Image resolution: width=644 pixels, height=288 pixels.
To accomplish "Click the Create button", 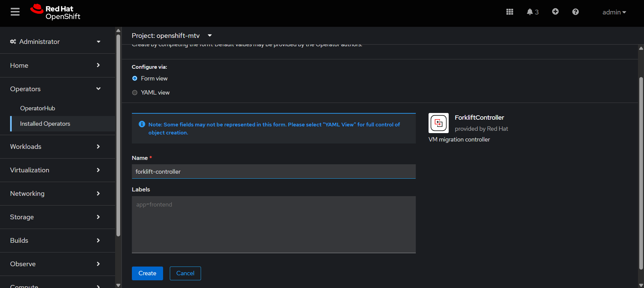I will tap(147, 273).
